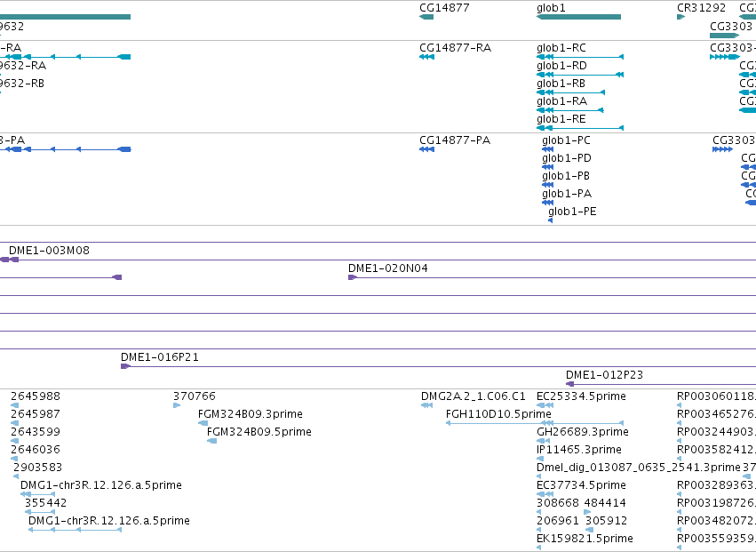Open FGM324B09.3prime EST
756x552 pixels.
tap(251, 414)
